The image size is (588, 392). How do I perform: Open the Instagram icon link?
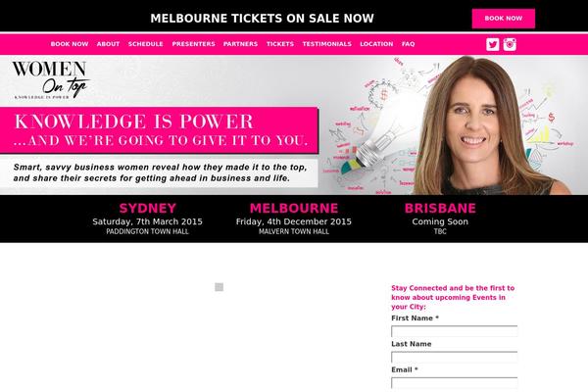(x=510, y=44)
